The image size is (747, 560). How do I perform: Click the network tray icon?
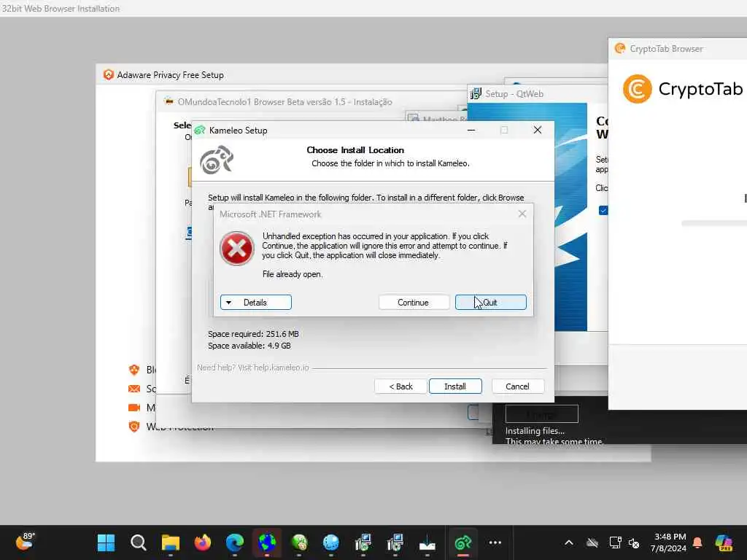click(x=615, y=542)
